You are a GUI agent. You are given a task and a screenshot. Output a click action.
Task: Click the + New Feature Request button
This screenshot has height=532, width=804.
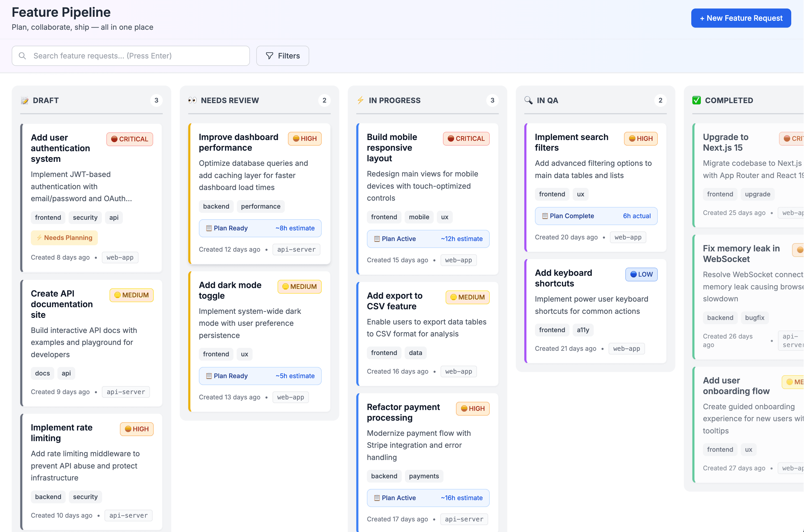pos(741,18)
